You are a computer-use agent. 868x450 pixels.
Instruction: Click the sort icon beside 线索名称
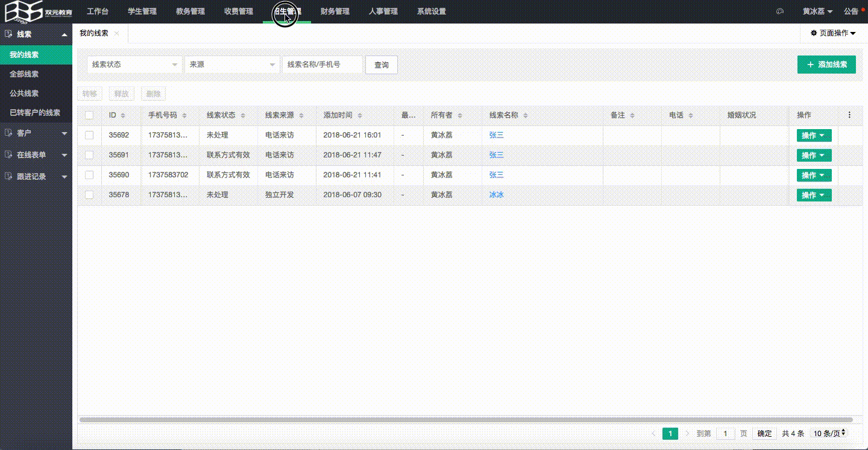[x=525, y=115]
